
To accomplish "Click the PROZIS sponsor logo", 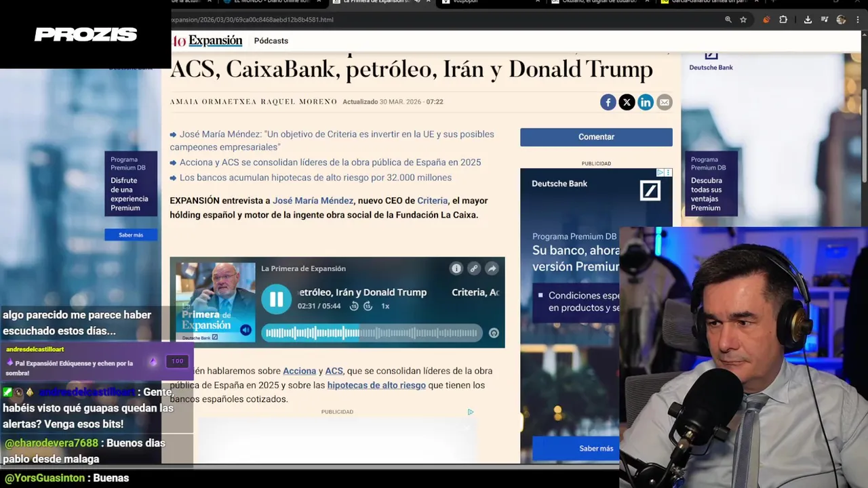I will click(86, 35).
